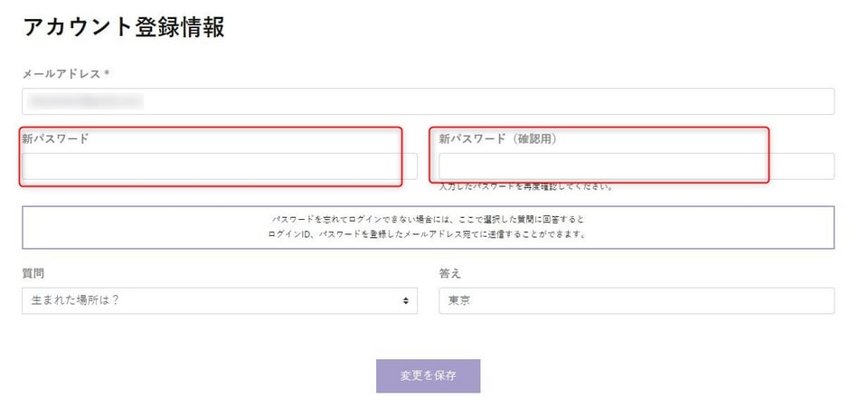
Task: Click the 変更を保存 button
Action: 428,376
